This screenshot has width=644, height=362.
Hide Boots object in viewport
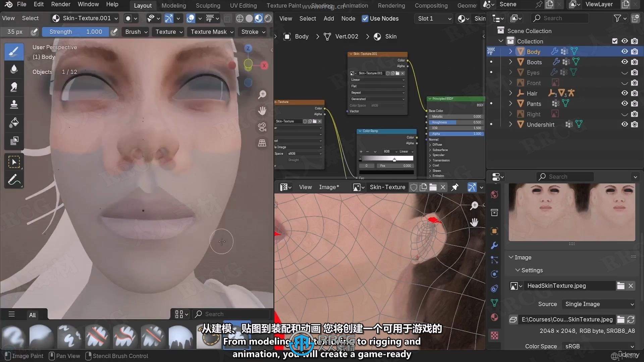[624, 62]
